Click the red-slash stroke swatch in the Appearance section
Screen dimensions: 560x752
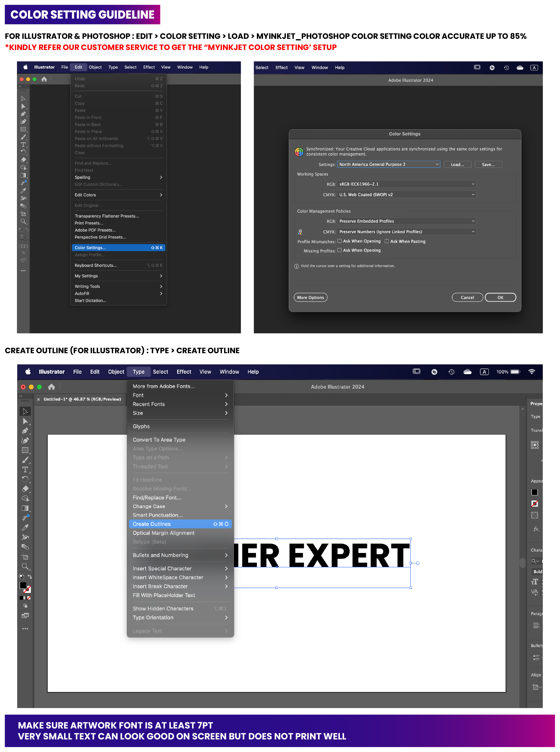pos(535,503)
